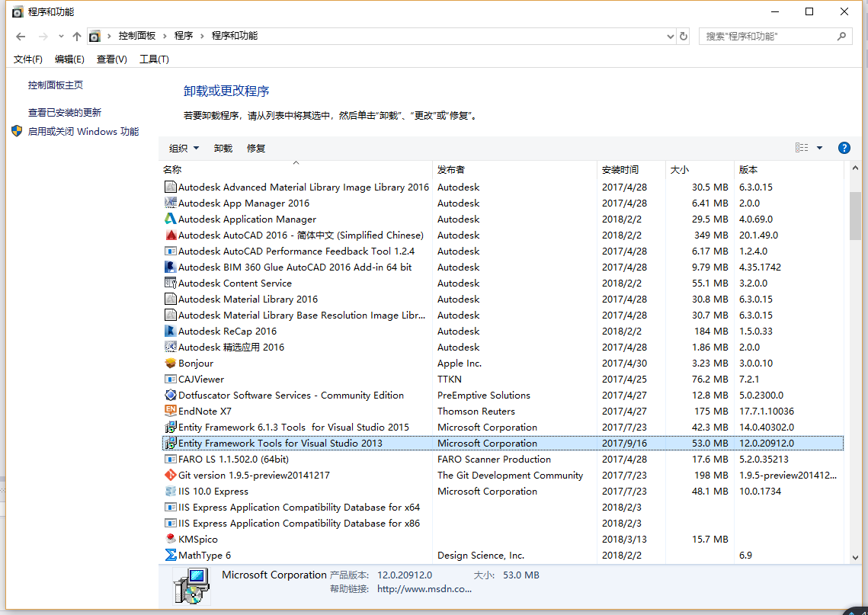
Task: Open the 编辑(E) menu
Action: (x=70, y=59)
